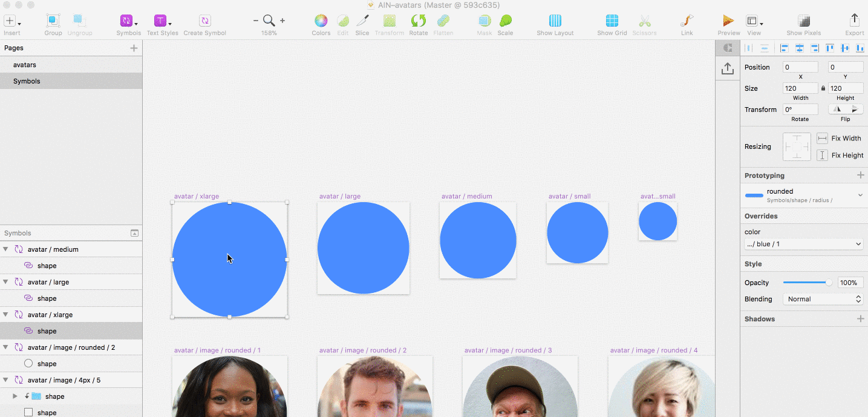
Task: Select the Symbols page
Action: tap(71, 81)
